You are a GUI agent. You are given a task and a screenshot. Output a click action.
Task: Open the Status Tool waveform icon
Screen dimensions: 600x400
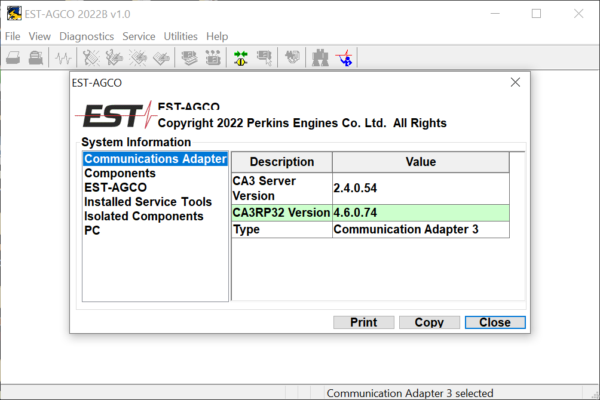[63, 58]
